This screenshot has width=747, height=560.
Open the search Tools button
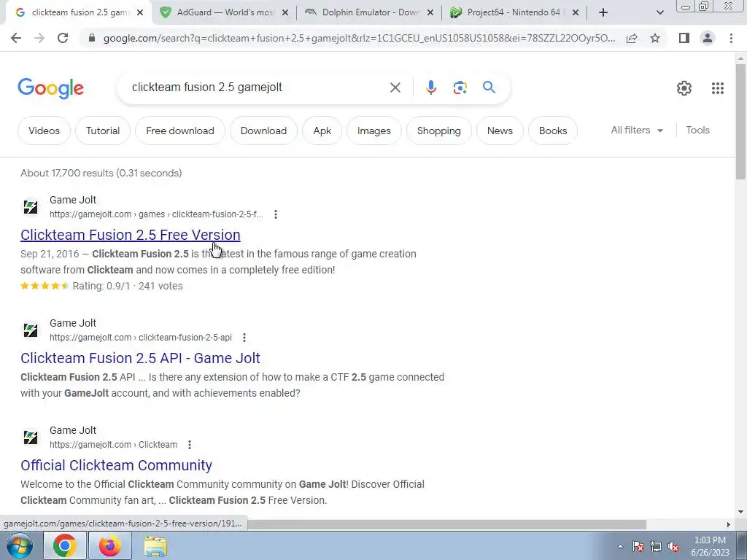point(697,130)
